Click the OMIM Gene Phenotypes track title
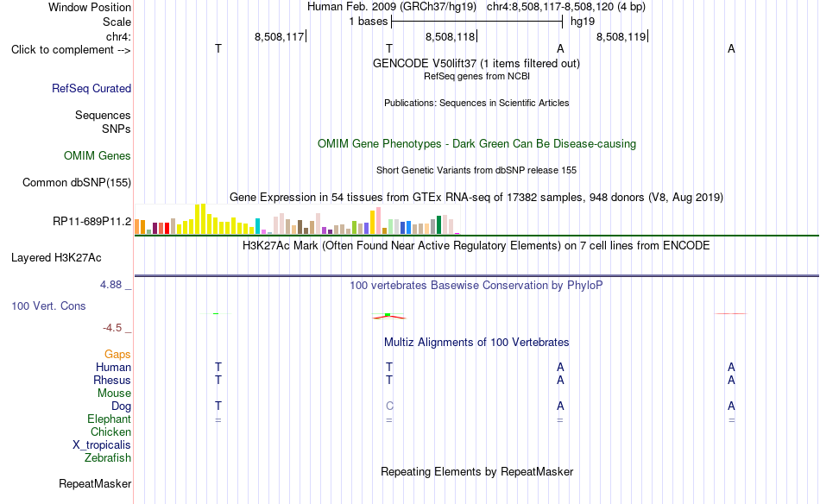This screenshot has width=820, height=504. pyautogui.click(x=476, y=144)
